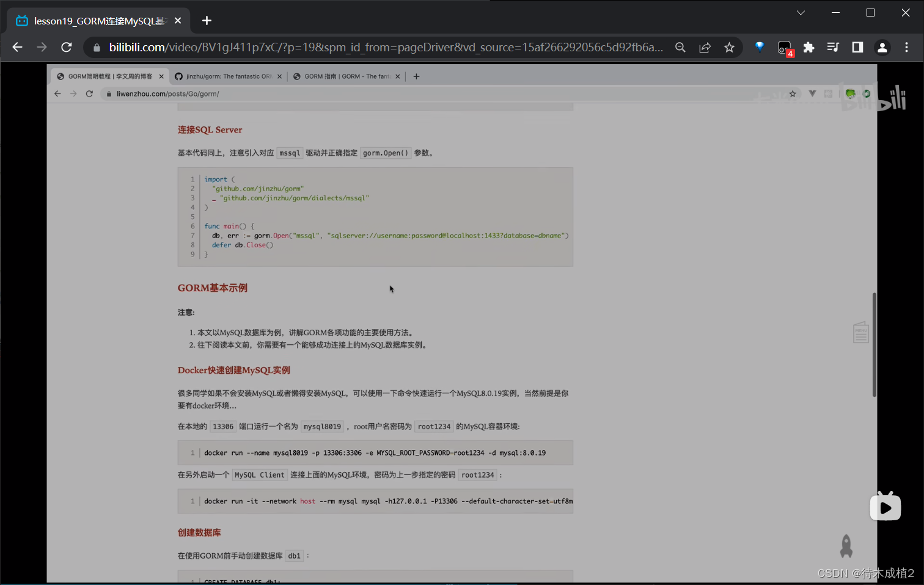Click the 注意: label
Screen dimensions: 924x585
186,312
